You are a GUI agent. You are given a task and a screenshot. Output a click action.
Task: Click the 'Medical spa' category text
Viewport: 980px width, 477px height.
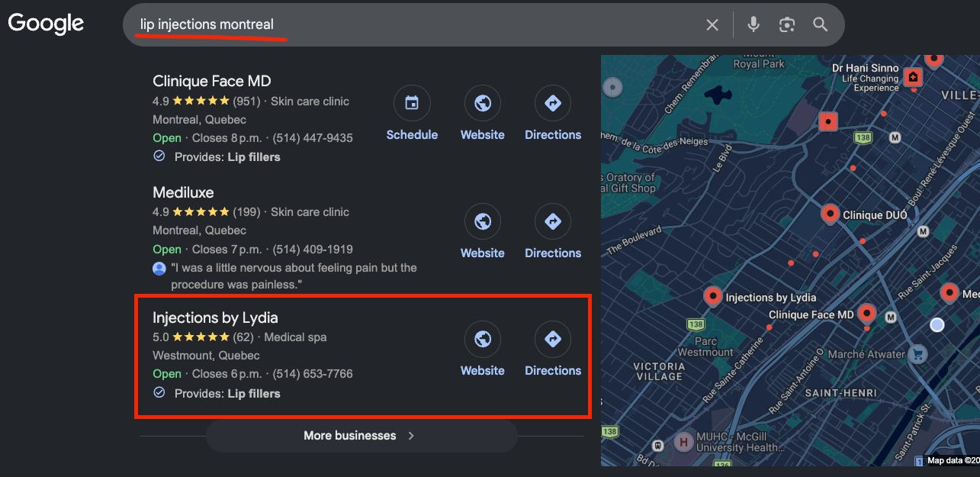295,337
